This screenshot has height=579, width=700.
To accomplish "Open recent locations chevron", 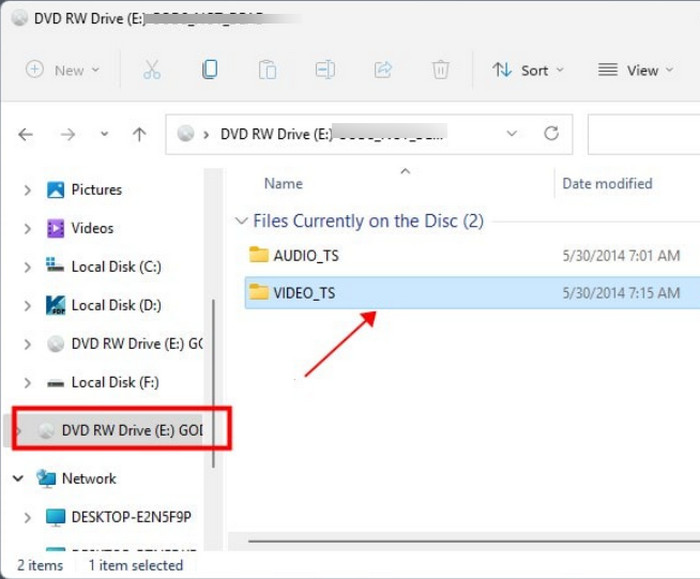I will [x=104, y=133].
